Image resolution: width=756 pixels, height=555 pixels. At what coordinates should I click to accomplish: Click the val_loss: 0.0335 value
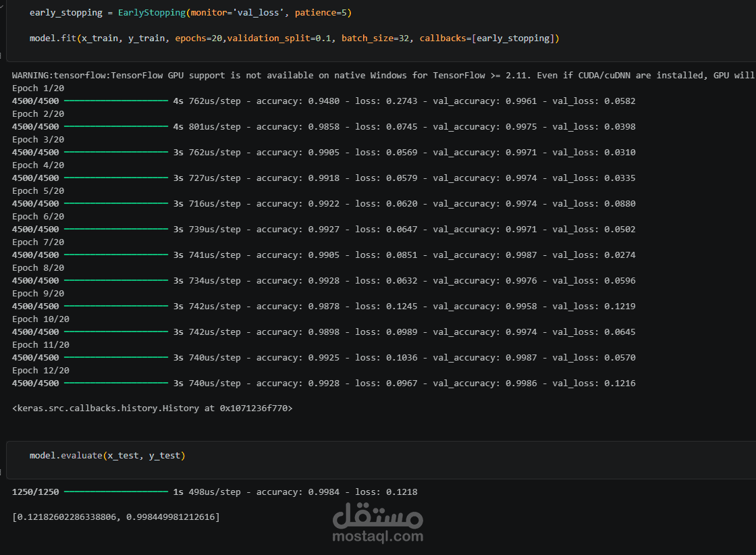[x=594, y=178]
